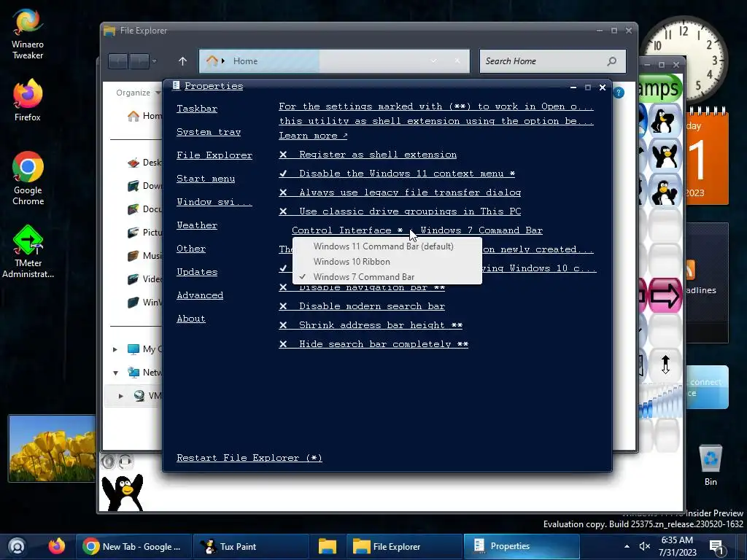747x560 pixels.
Task: Open recent locations dropdown next to Forward
Action: point(154,61)
